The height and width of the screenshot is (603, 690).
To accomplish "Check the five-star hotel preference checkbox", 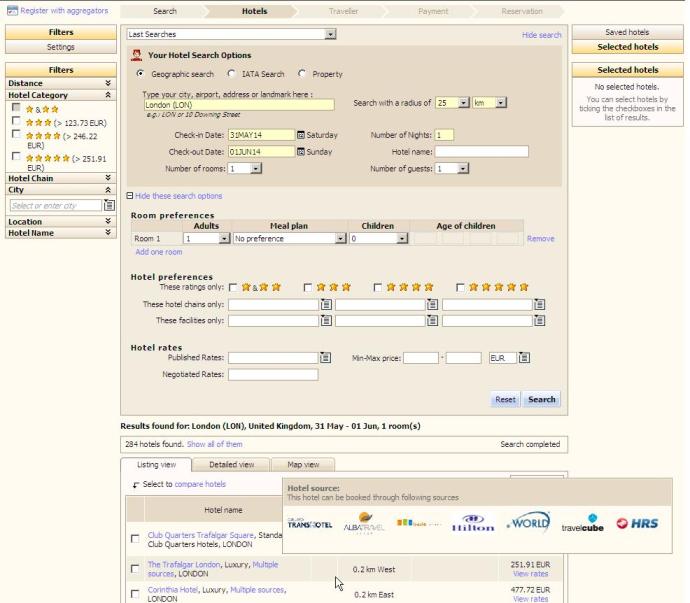I will [x=461, y=287].
